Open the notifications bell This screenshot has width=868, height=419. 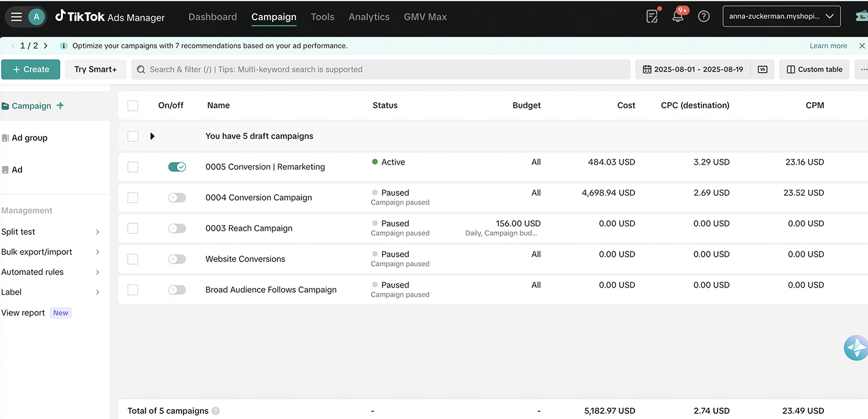click(678, 17)
